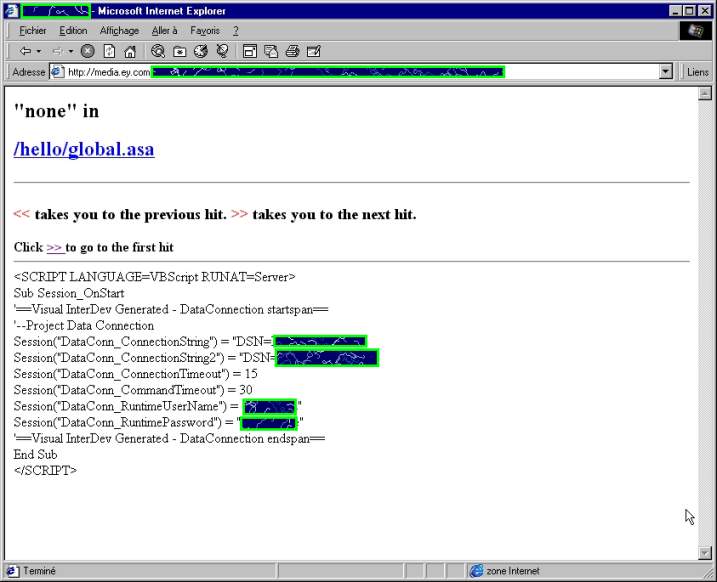Click the red << previous hit marker
The image size is (717, 582).
pyautogui.click(x=21, y=214)
